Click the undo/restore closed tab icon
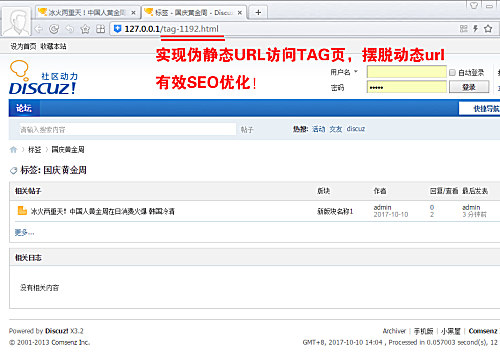 coord(70,29)
